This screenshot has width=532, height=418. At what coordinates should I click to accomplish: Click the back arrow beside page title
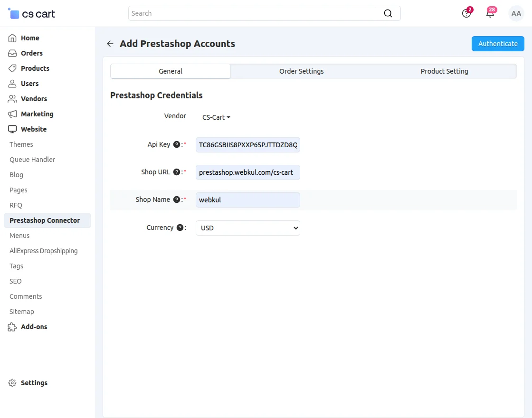tap(110, 44)
